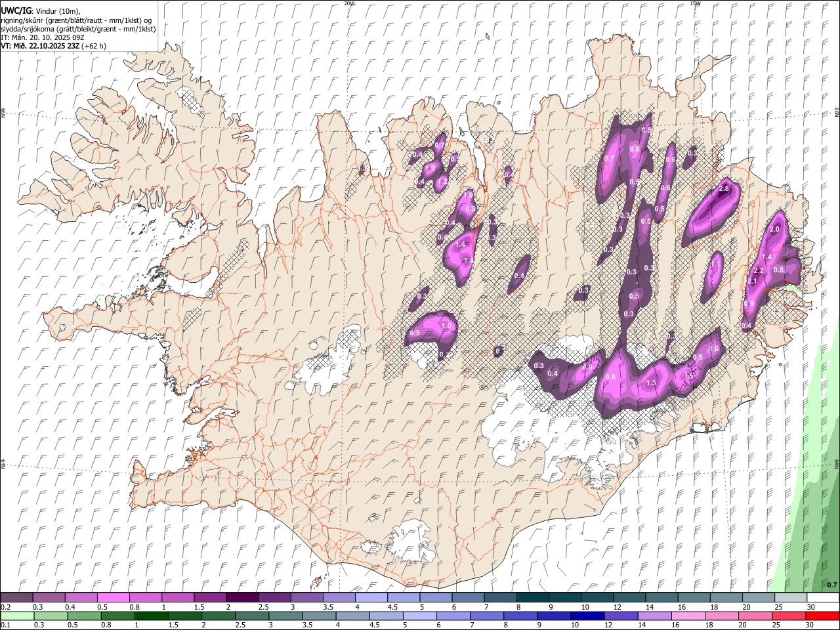Click the '1.9' snowfall value in the north
Image resolution: width=840 pixels, height=630 pixels.
430,168
